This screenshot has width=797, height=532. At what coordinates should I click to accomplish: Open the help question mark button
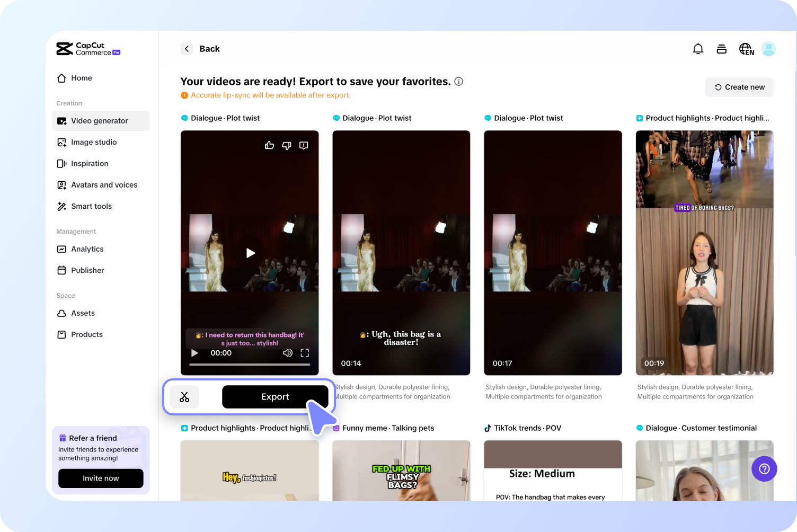coord(764,469)
